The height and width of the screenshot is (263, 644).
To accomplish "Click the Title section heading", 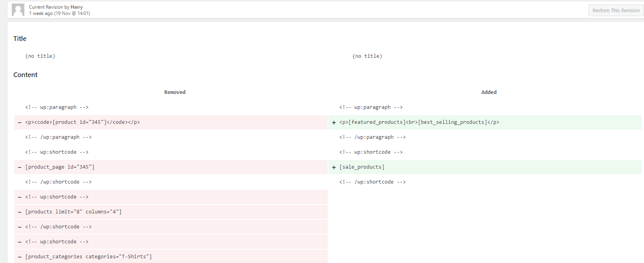I will 20,39.
